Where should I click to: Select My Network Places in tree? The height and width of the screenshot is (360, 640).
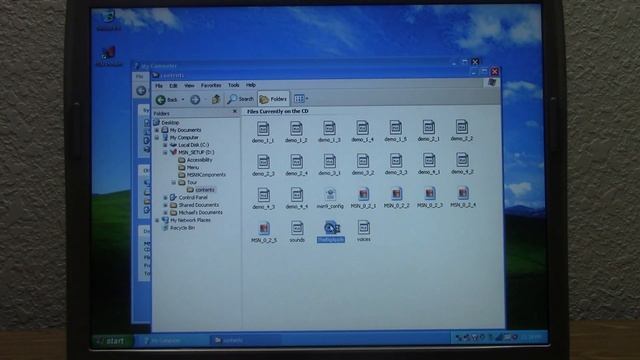[x=190, y=220]
